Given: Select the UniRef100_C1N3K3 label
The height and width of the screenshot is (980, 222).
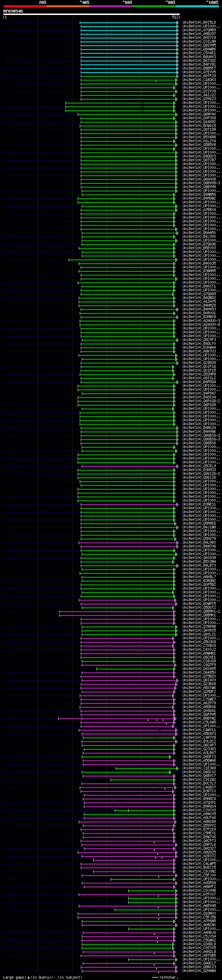Looking at the screenshot, I should pos(199,80).
